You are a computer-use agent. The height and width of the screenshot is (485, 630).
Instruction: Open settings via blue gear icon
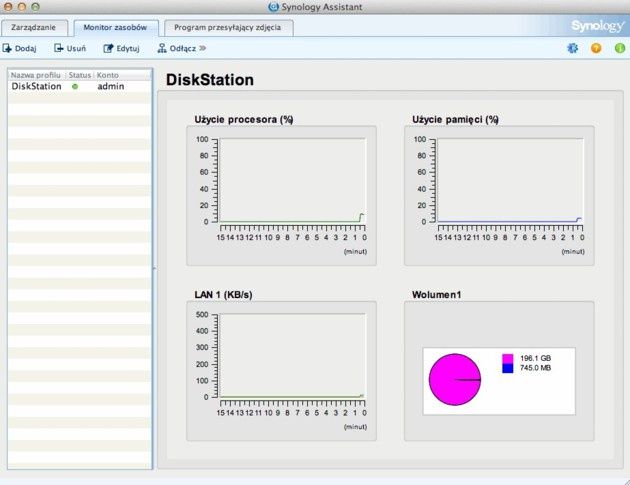click(573, 48)
